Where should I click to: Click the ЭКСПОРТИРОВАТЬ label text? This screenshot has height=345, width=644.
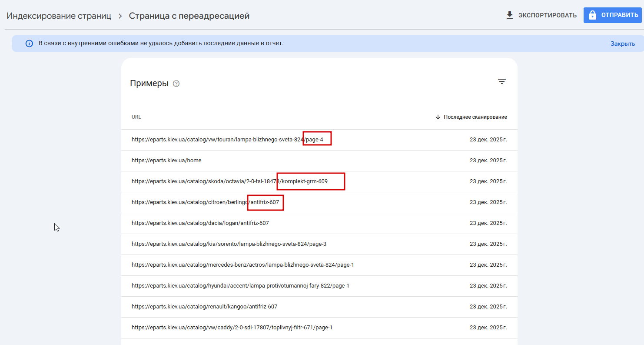click(x=548, y=15)
